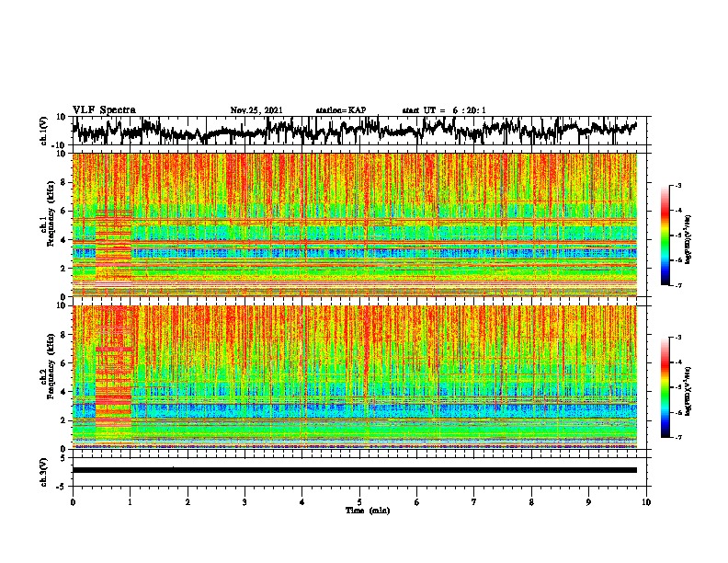Click the "8" kHz tick on ch.2 frequency axis
The image size is (728, 563).
tap(63, 335)
